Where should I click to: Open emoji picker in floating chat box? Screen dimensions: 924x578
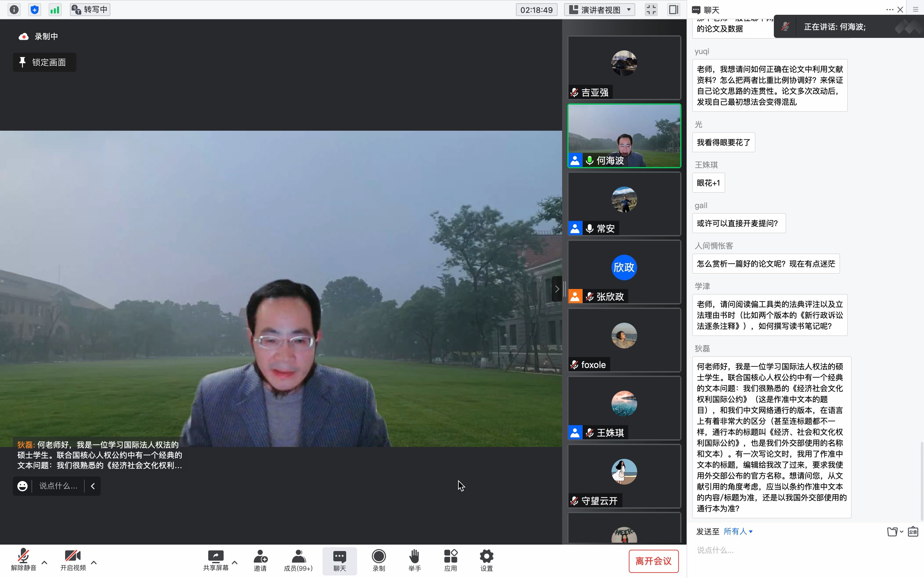pos(22,486)
